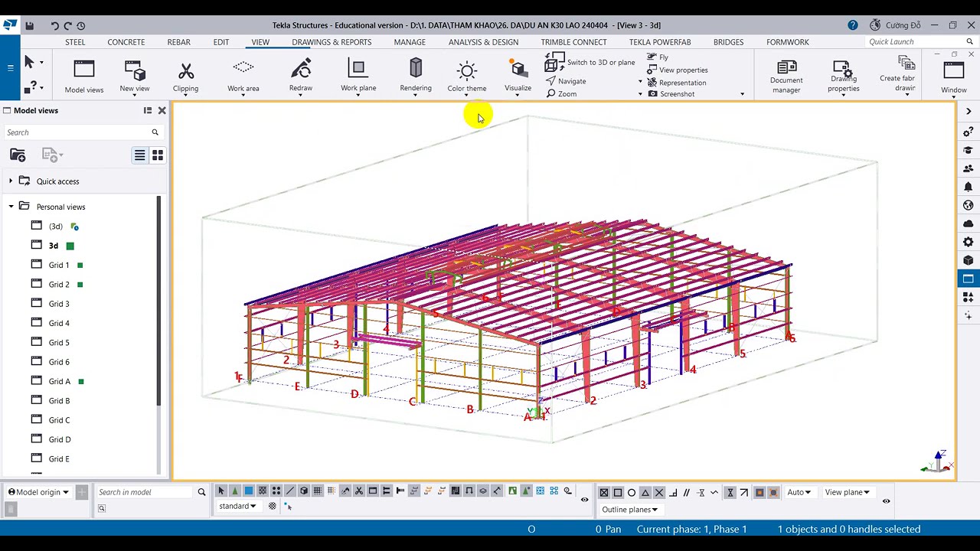Viewport: 980px width, 551px height.
Task: Open the standard selection filter dropdown
Action: 237,506
